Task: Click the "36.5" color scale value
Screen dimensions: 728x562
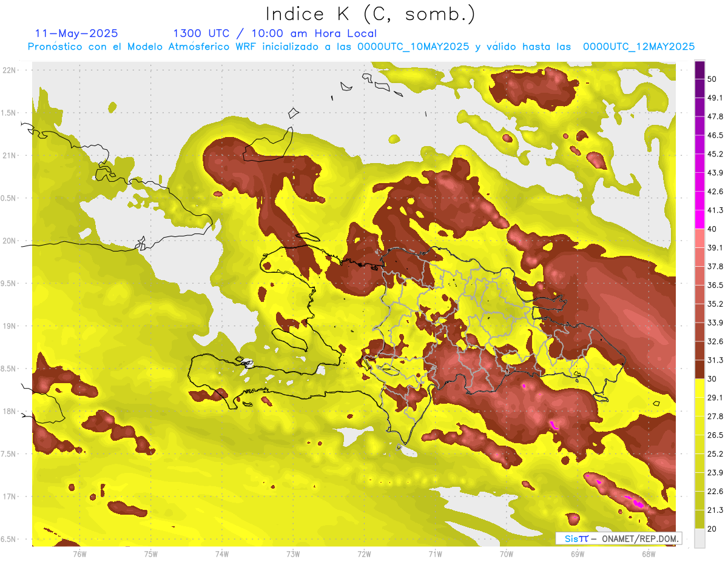Action: coord(715,285)
